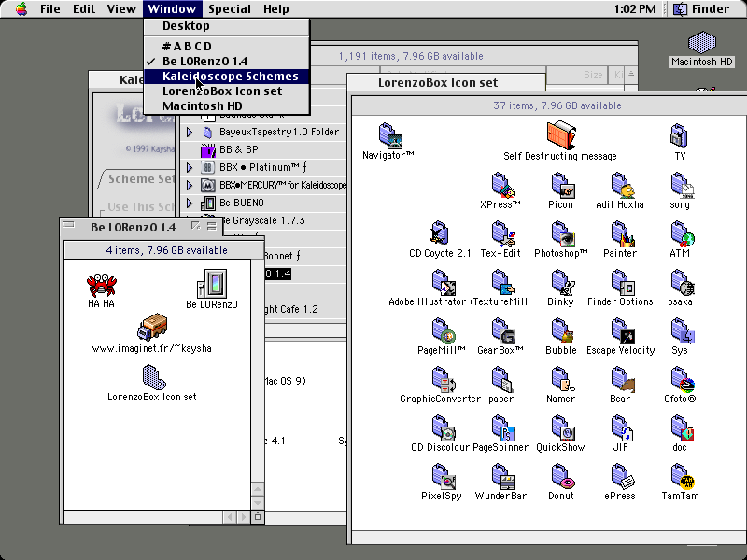Viewport: 747px width, 560px height.
Task: Select the Finder Options folder icon
Action: pos(622,282)
